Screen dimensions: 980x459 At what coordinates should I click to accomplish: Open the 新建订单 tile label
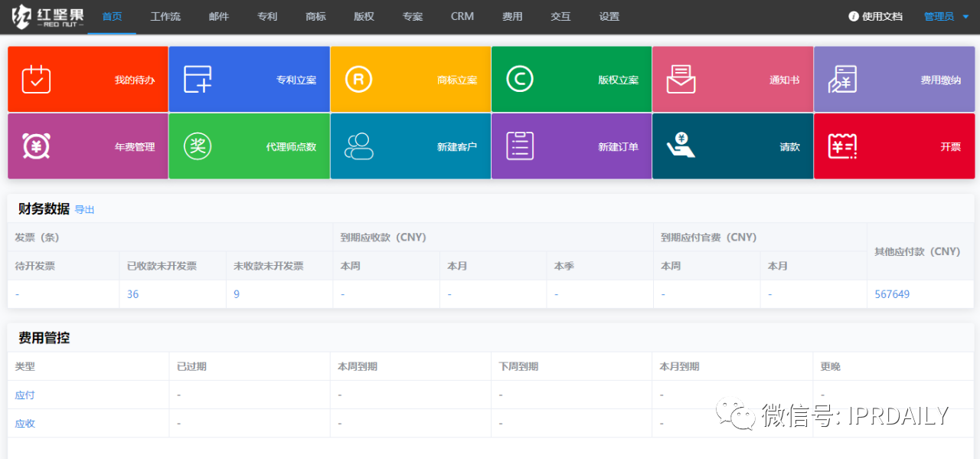click(x=619, y=146)
